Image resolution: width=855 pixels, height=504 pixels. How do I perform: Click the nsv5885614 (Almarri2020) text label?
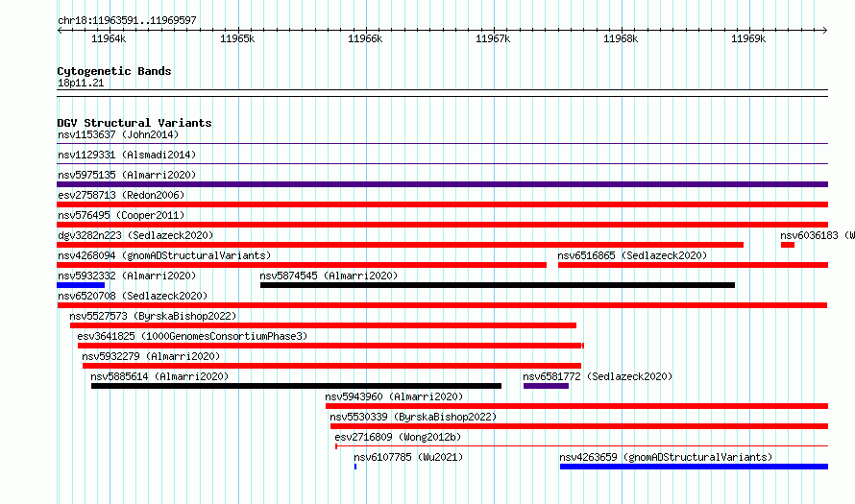point(159,376)
